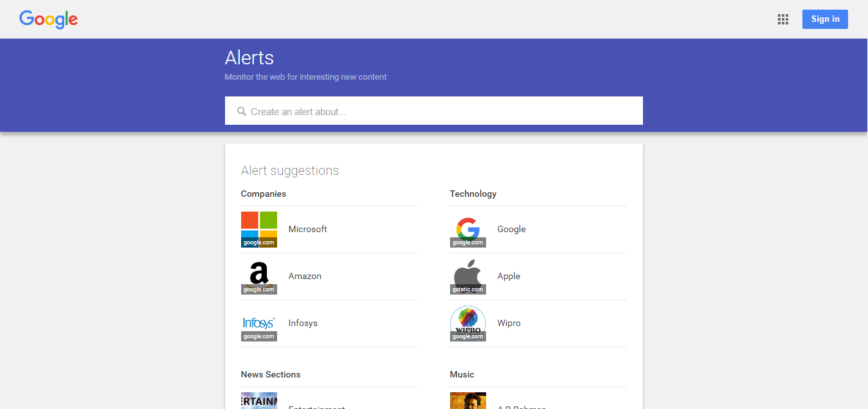868x409 pixels.
Task: Select the Microsoft alert suggestion text
Action: pyautogui.click(x=307, y=229)
